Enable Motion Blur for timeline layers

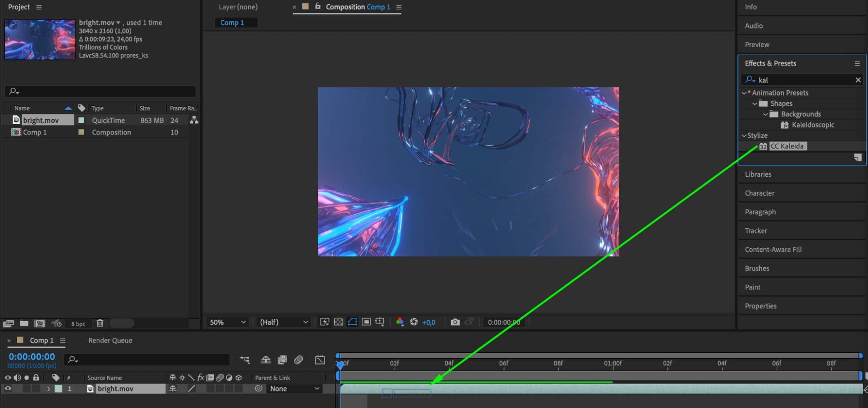tap(298, 360)
